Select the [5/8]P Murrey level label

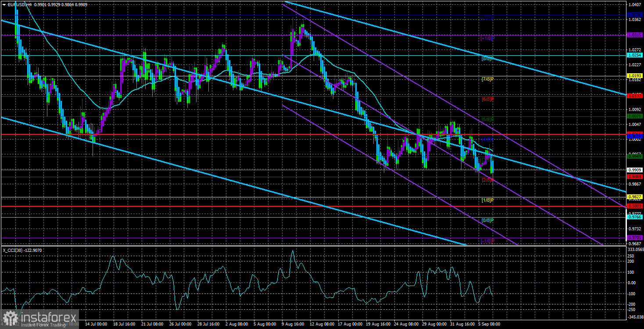[487, 119]
